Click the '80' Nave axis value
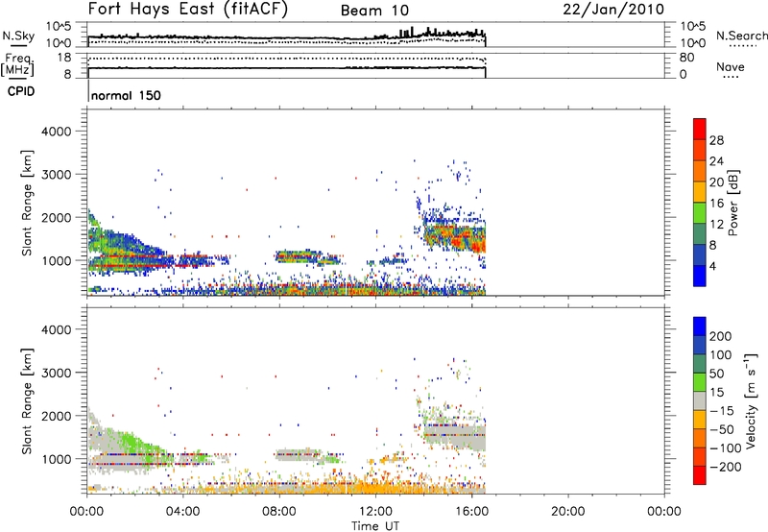The width and height of the screenshot is (768, 532). pos(686,58)
